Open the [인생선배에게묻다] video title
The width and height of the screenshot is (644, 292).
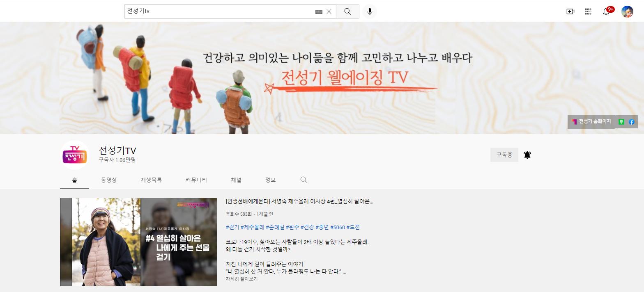tap(299, 201)
